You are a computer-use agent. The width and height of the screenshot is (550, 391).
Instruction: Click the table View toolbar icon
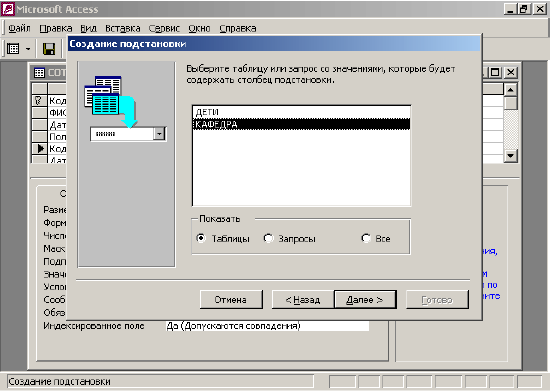[13, 49]
